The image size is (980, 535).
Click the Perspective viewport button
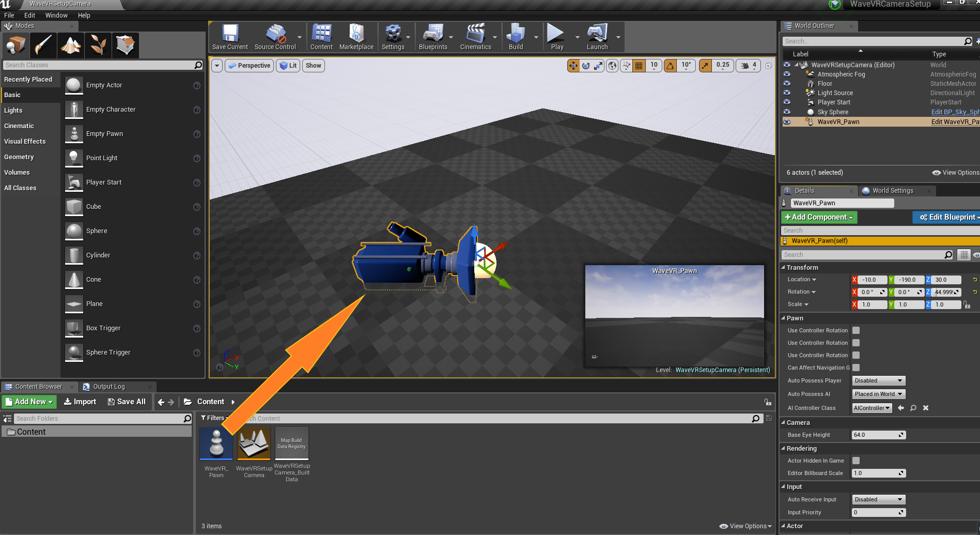[249, 66]
